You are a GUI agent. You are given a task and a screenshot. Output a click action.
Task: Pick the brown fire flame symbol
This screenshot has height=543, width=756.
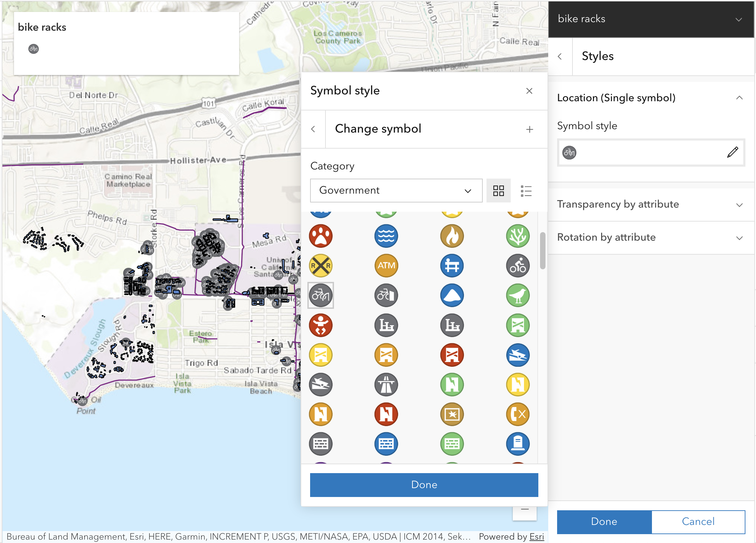(452, 236)
